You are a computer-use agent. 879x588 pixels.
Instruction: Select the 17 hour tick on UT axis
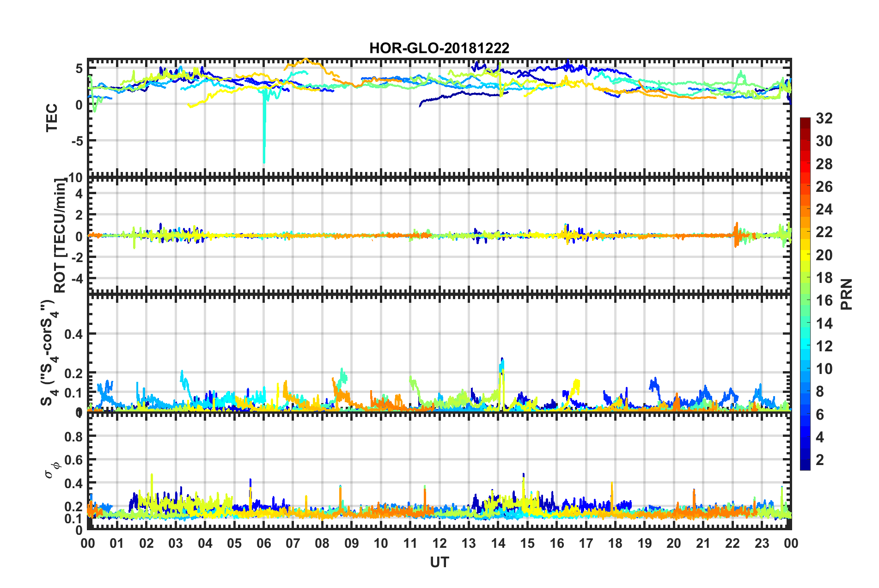click(x=586, y=544)
